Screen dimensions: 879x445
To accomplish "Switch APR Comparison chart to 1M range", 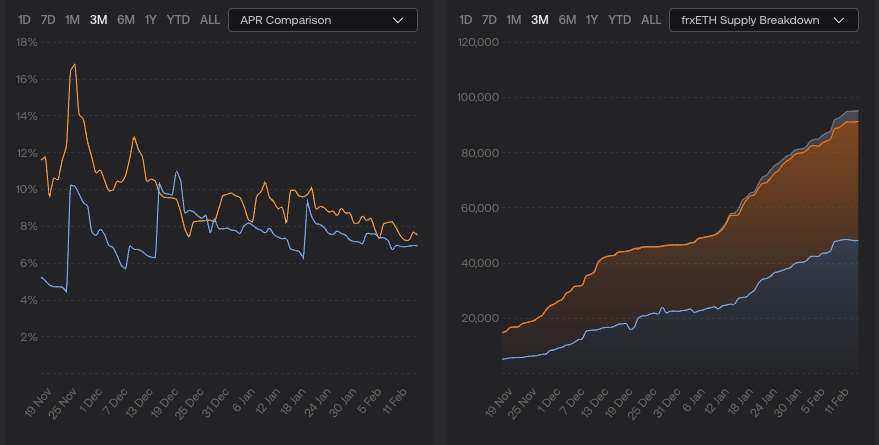I will pyautogui.click(x=73, y=20).
